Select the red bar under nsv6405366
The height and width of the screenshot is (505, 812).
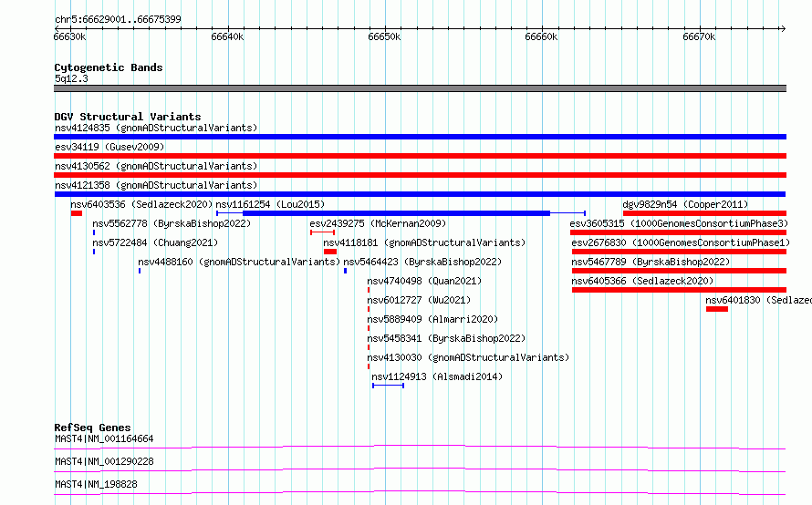[x=679, y=290]
